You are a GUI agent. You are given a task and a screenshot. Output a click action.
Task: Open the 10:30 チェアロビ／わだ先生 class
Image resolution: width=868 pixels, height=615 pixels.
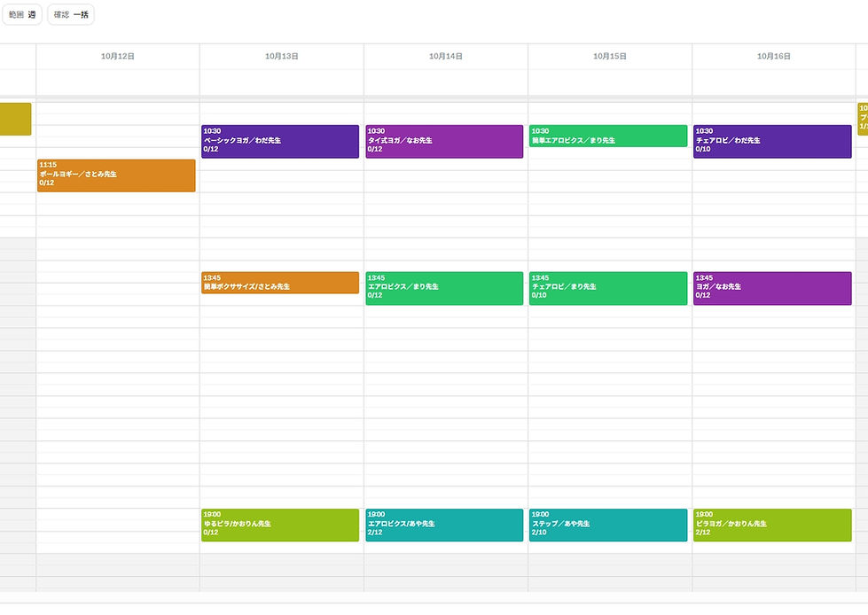pos(773,142)
